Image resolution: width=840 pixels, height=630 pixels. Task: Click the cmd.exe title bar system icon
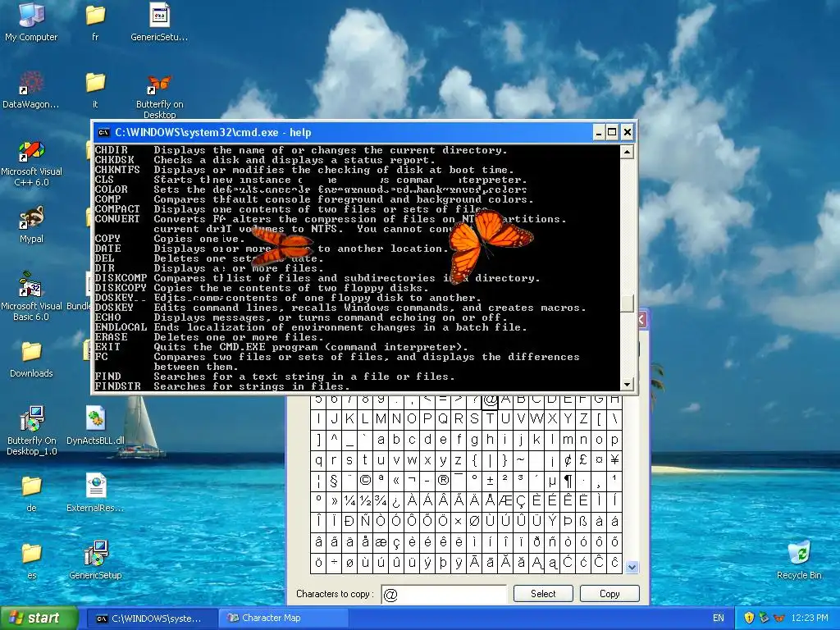click(x=103, y=132)
